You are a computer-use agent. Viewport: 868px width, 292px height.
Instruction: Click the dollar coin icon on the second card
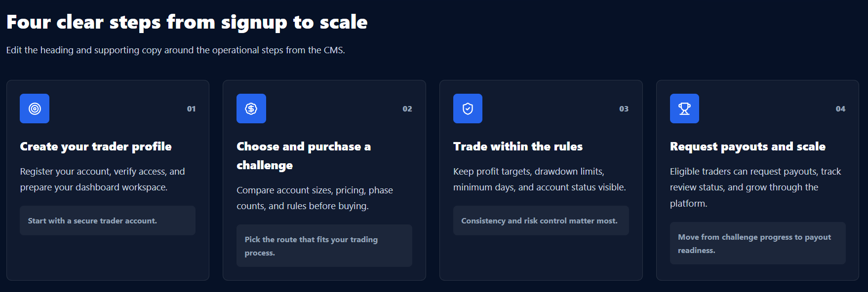click(251, 109)
